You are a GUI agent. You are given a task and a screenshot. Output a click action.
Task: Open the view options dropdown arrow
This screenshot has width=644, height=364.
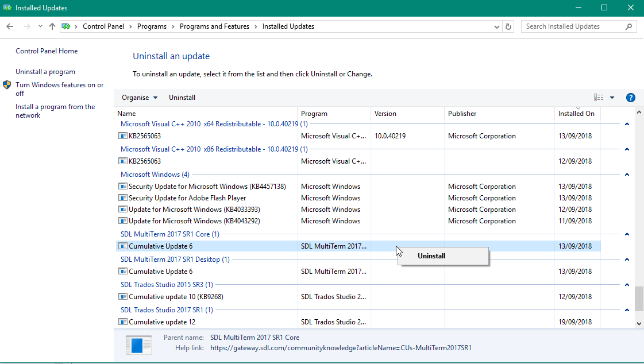pyautogui.click(x=612, y=98)
